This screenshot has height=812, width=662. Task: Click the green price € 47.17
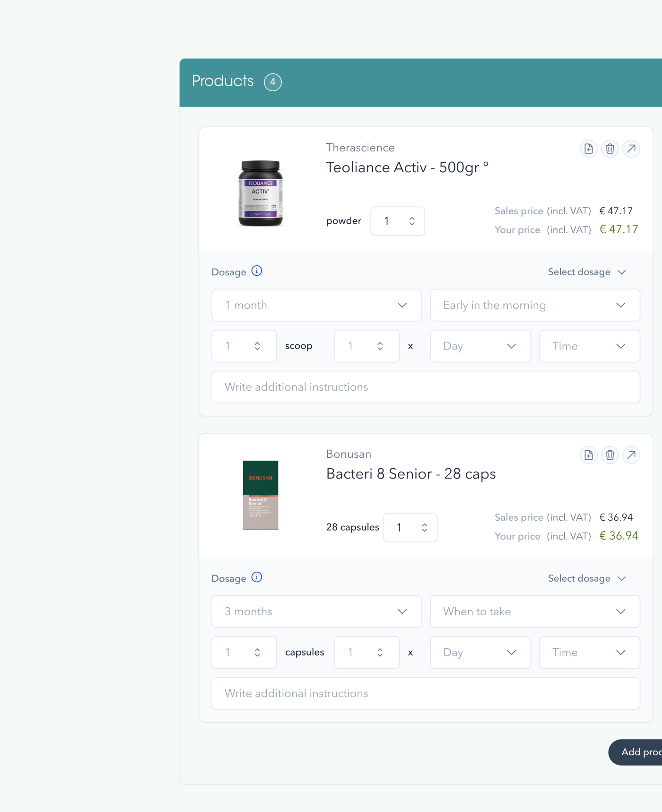tap(618, 229)
